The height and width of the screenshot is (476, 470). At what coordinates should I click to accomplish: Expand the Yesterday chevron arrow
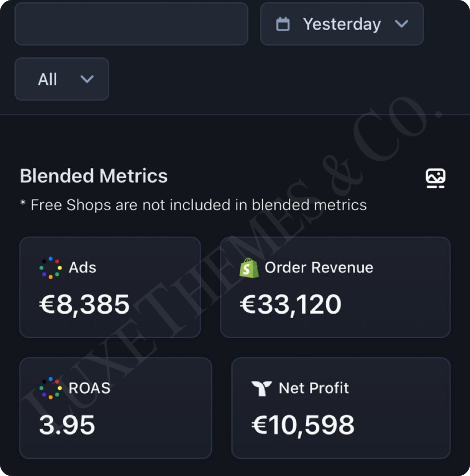[x=401, y=24]
